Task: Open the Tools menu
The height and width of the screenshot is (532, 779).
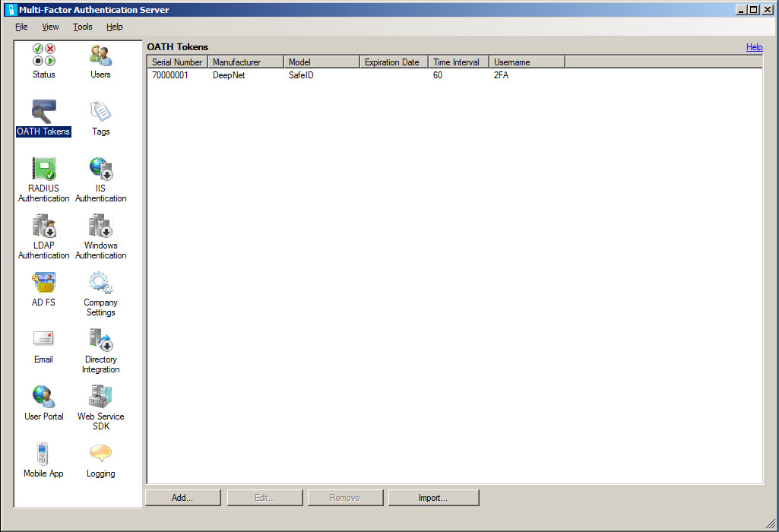Action: (83, 27)
